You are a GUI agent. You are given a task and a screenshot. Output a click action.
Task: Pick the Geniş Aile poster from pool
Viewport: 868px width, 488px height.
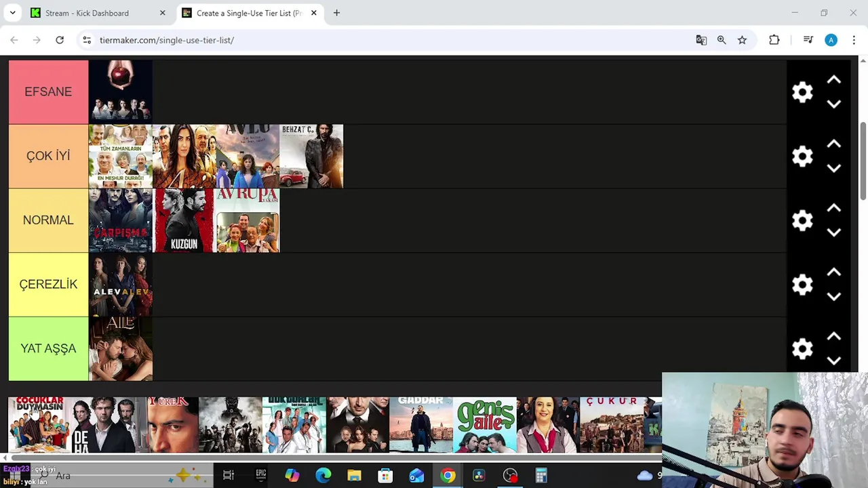(484, 425)
